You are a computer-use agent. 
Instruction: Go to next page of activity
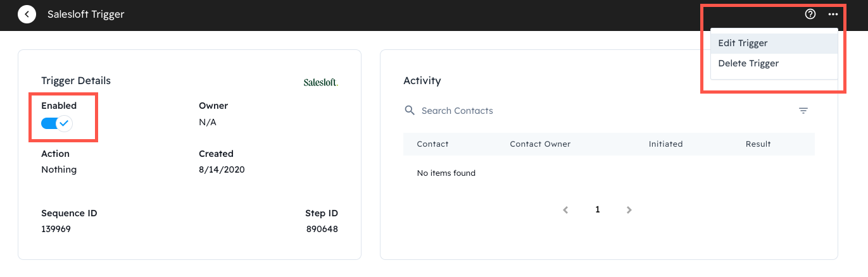click(x=629, y=210)
